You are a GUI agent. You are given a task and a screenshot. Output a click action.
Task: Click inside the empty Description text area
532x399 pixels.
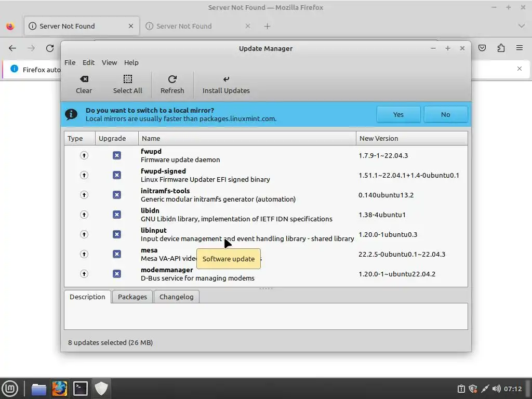point(265,316)
